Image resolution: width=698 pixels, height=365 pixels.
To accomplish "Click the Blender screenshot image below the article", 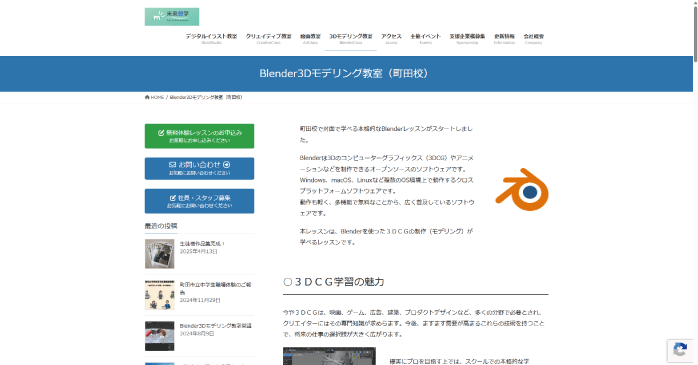I will pos(329,356).
